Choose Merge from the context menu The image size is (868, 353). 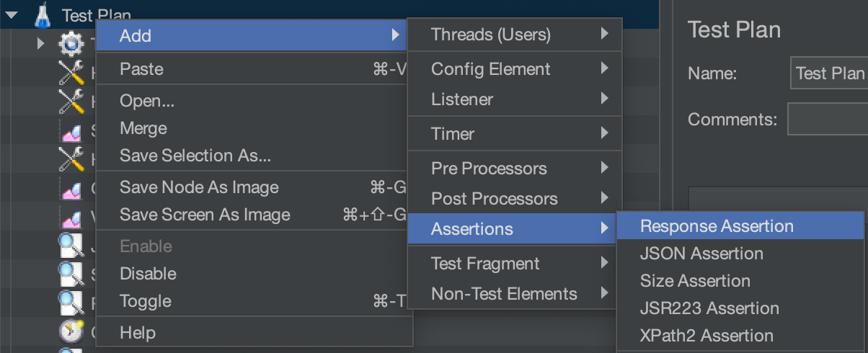pos(143,128)
